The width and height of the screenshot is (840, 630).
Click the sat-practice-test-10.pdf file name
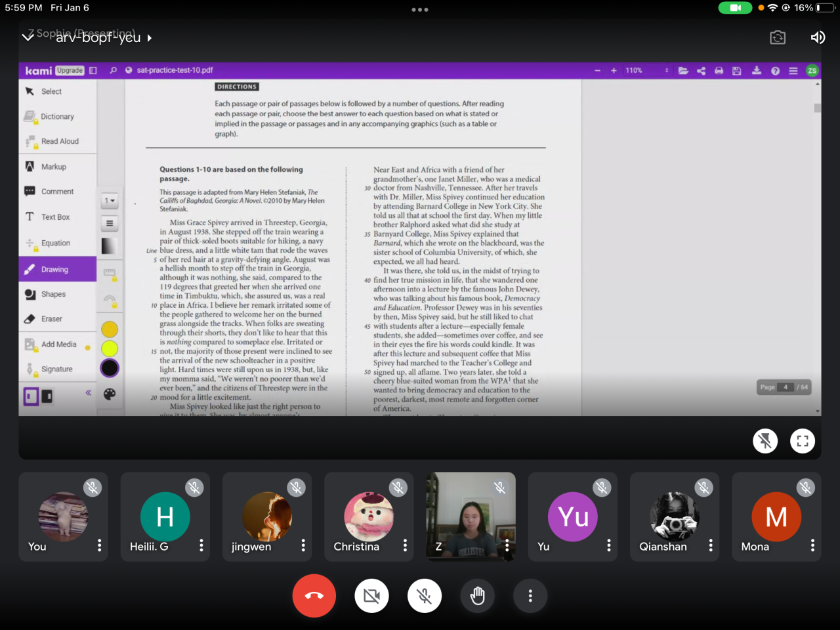pyautogui.click(x=175, y=70)
